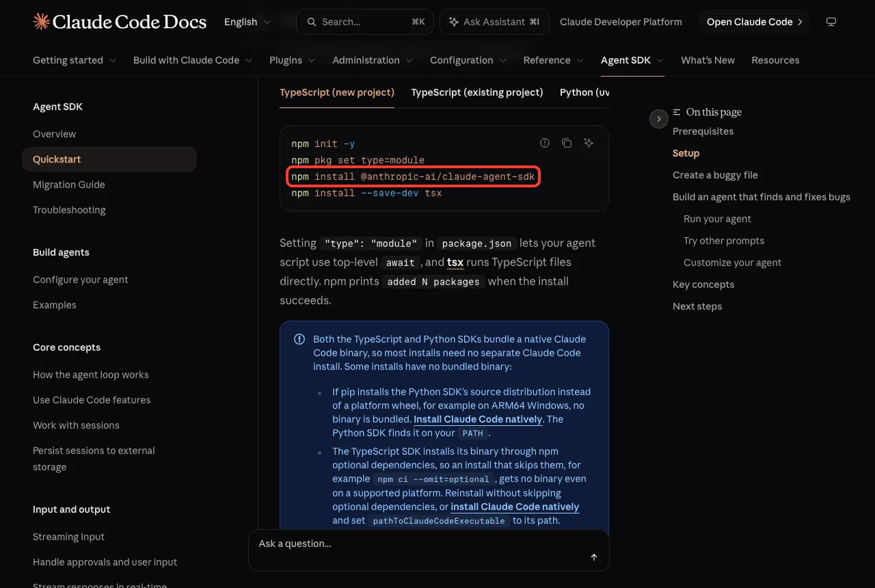The width and height of the screenshot is (875, 588).
Task: Collapse the On this page sidebar chevron
Action: [658, 119]
